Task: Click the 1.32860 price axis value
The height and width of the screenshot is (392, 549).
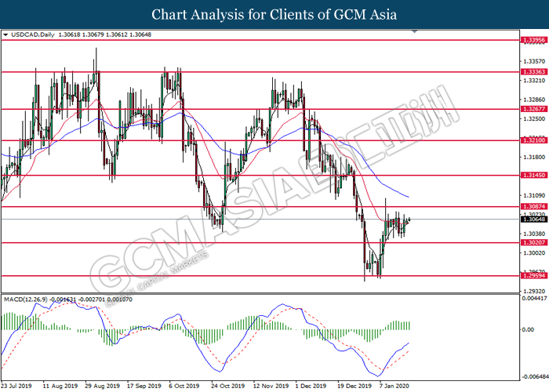Action: coord(534,100)
